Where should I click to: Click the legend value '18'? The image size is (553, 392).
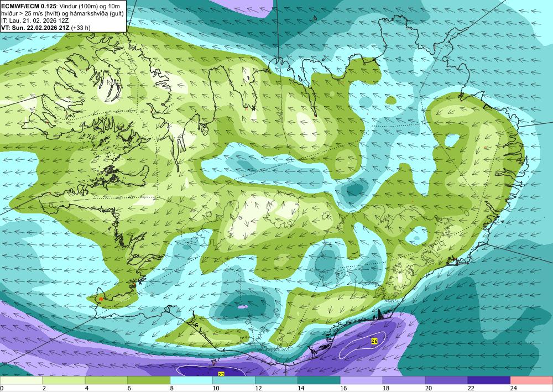tap(385, 388)
